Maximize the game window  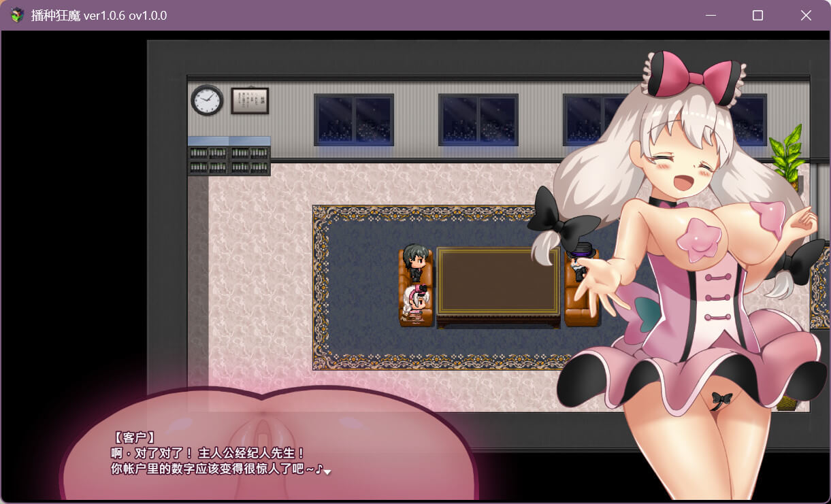757,15
